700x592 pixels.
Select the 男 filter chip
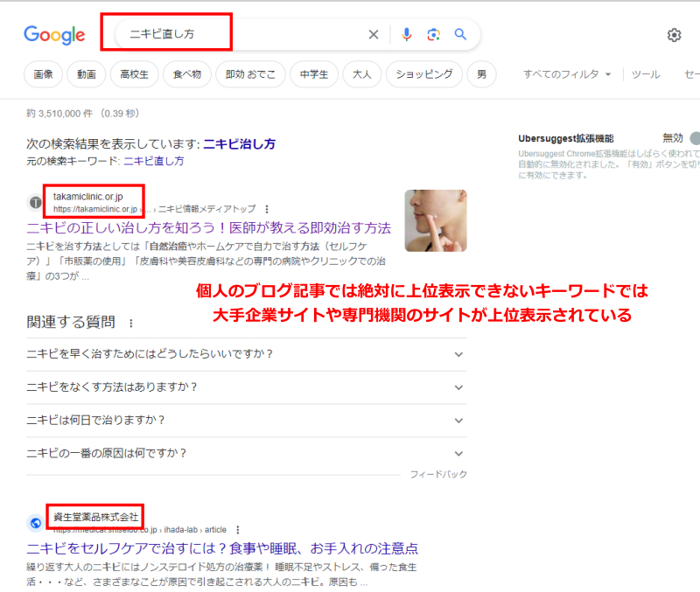481,74
